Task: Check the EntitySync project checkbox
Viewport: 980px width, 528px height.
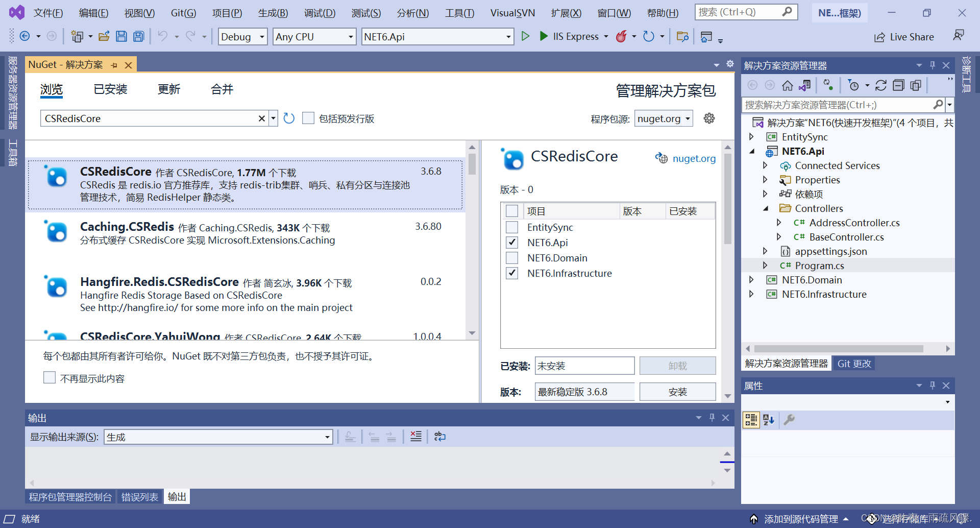Action: 512,227
